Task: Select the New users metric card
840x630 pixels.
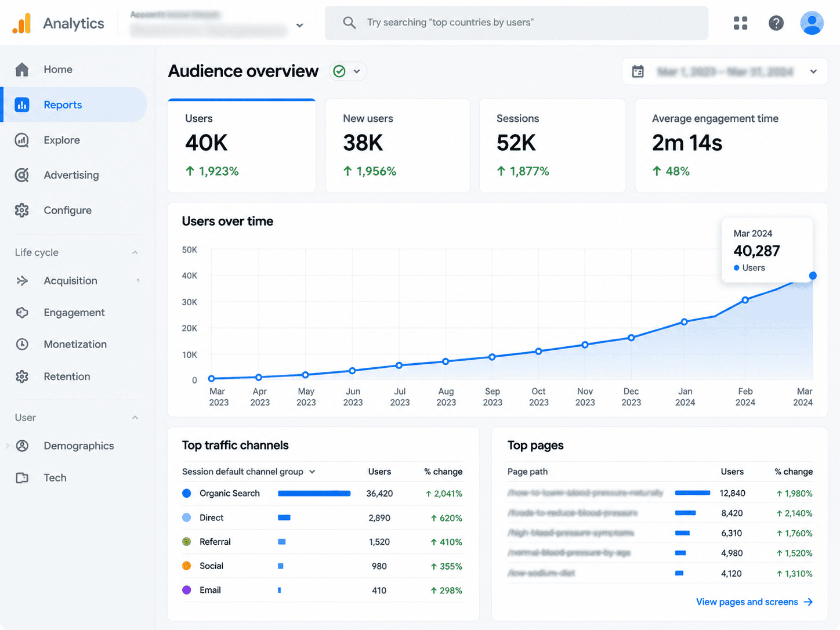Action: pos(397,146)
